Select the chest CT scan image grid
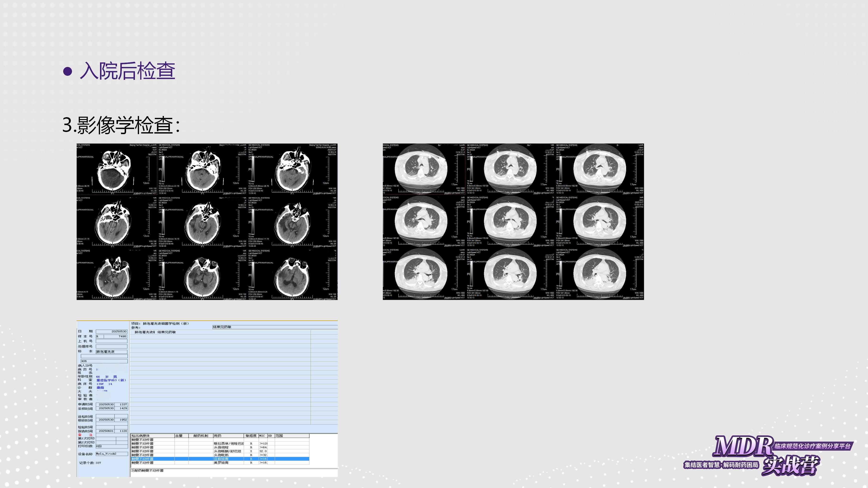This screenshot has width=868, height=488. [513, 222]
